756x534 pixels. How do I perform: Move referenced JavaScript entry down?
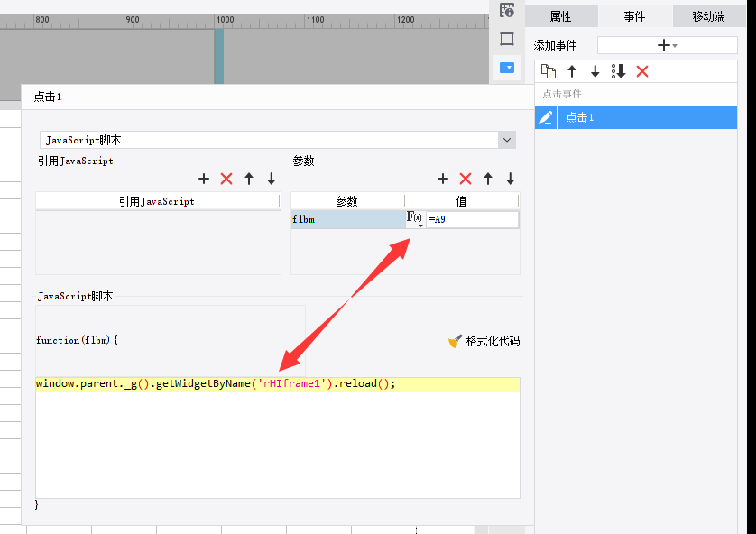pyautogui.click(x=272, y=179)
